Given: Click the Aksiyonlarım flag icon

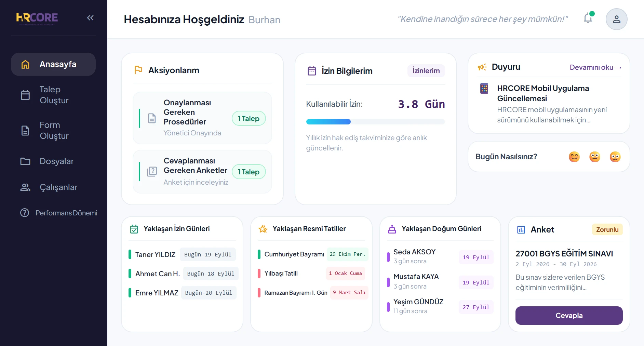Looking at the screenshot, I should [138, 70].
